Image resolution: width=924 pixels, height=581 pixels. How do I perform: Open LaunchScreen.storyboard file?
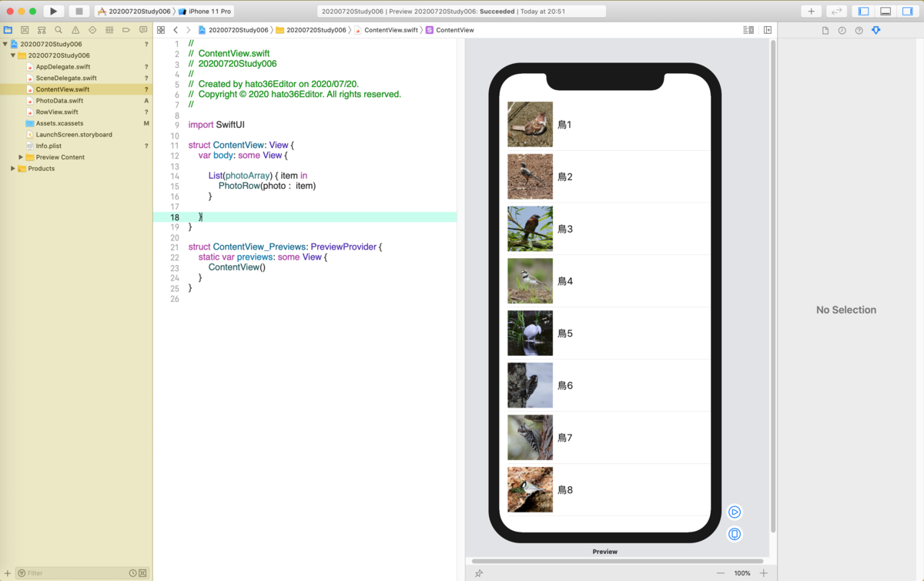coord(73,135)
